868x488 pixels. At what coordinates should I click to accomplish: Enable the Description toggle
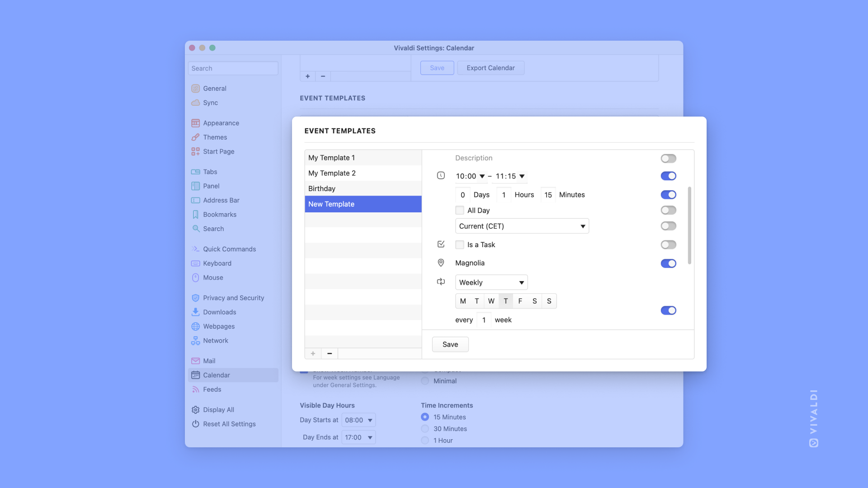pos(668,158)
